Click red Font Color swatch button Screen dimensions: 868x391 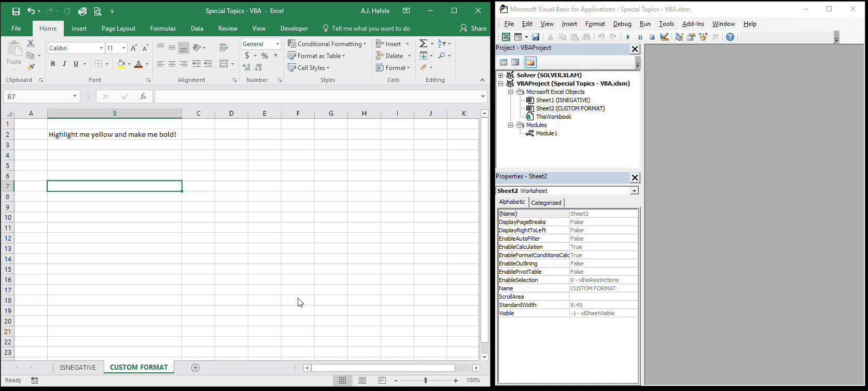click(138, 64)
